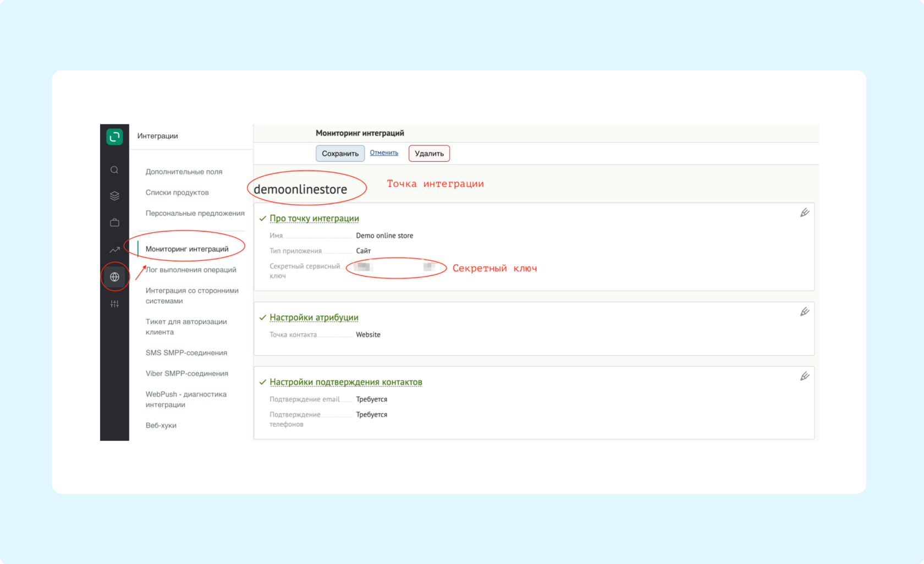Open 'Веб-хуки' menu item
Screen dimensions: 924x564
click(161, 425)
